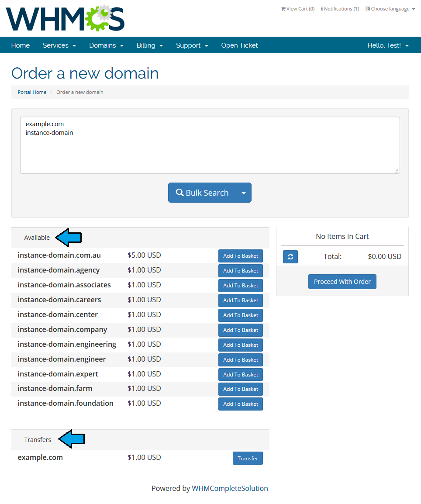Click Proceed With Order button
Image resolution: width=421 pixels, height=504 pixels.
(x=342, y=282)
